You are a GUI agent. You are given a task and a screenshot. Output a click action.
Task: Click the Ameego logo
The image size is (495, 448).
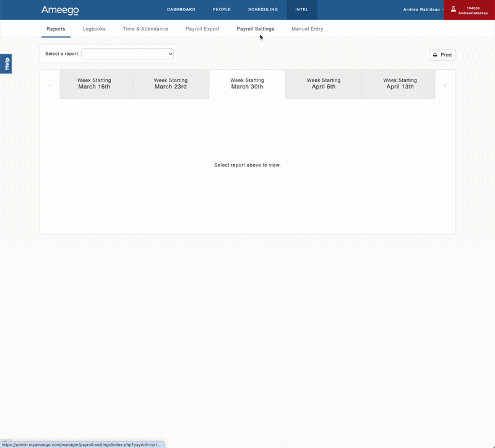click(60, 10)
